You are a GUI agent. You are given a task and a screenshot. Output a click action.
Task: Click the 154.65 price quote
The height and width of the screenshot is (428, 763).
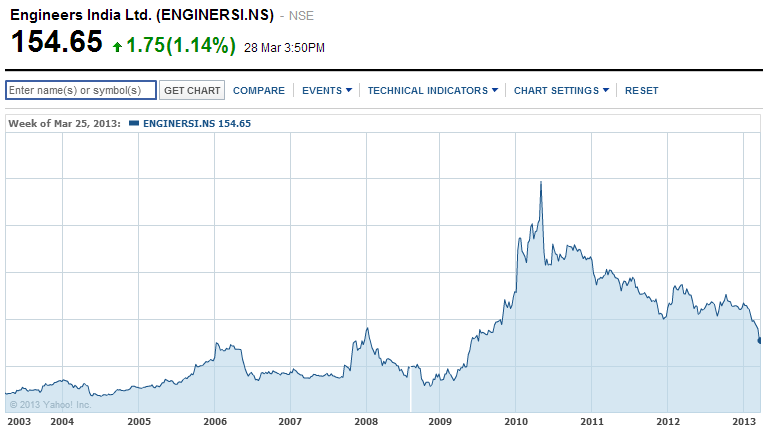coord(56,42)
